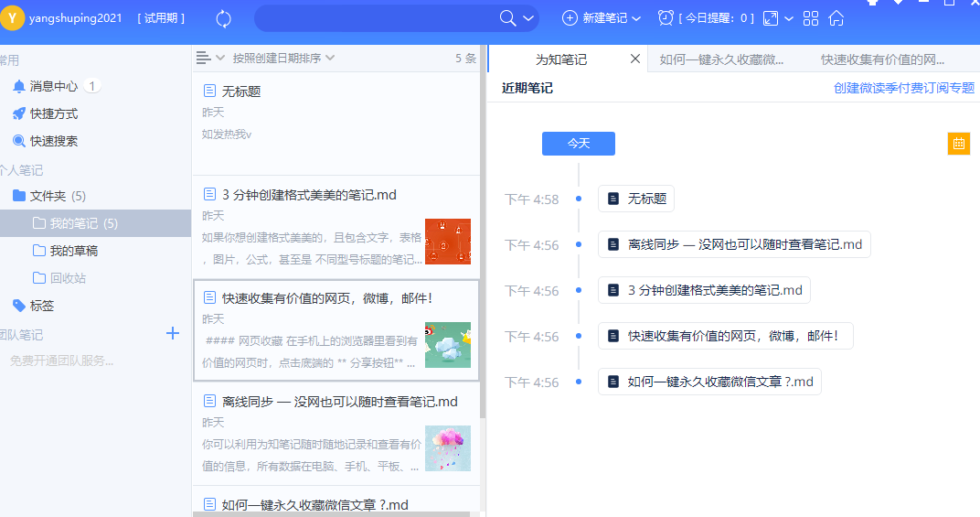Viewport: 980px width, 517px height.
Task: Expand 新建笔记 dropdown arrow
Action: click(x=636, y=19)
